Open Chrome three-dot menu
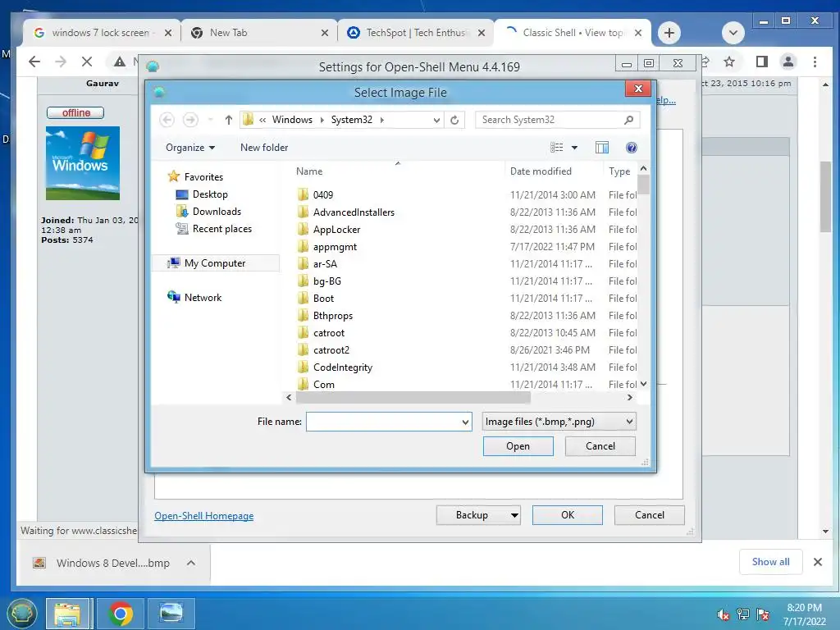This screenshot has width=840, height=630. 815,62
